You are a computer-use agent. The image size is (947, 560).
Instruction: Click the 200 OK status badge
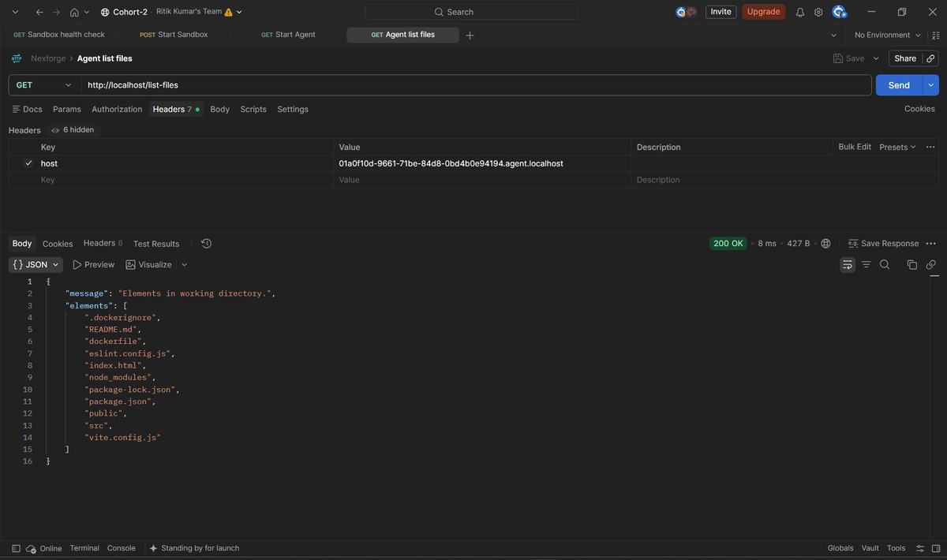point(728,244)
